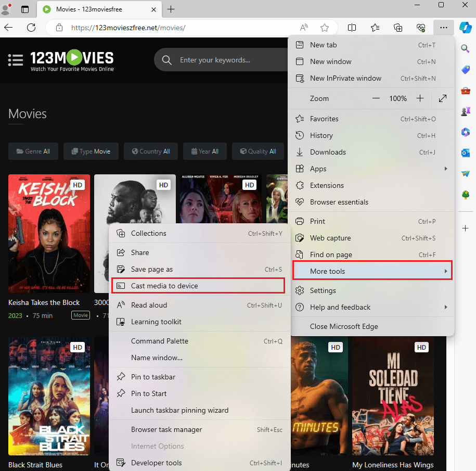
Task: Open Developer tools
Action: click(x=199, y=463)
